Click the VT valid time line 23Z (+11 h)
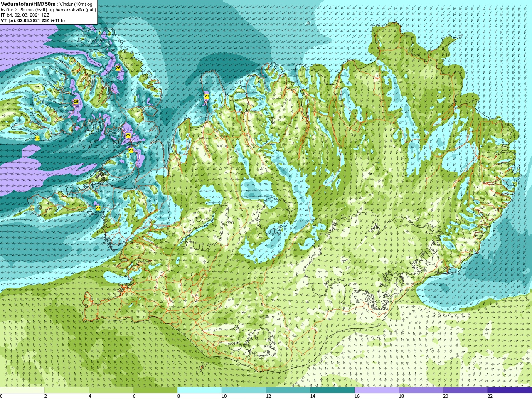Screen dimensions: 532x399 click(x=33, y=20)
